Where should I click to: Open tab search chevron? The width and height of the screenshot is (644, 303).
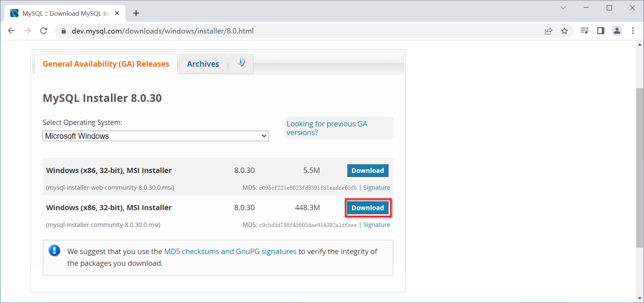(563, 8)
